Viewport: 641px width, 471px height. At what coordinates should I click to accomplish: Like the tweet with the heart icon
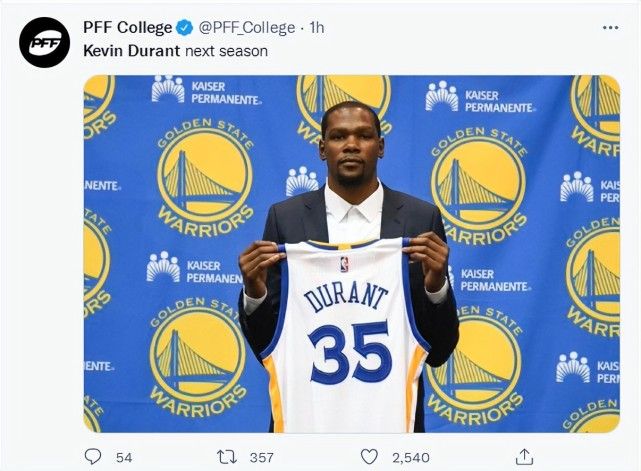pos(369,456)
